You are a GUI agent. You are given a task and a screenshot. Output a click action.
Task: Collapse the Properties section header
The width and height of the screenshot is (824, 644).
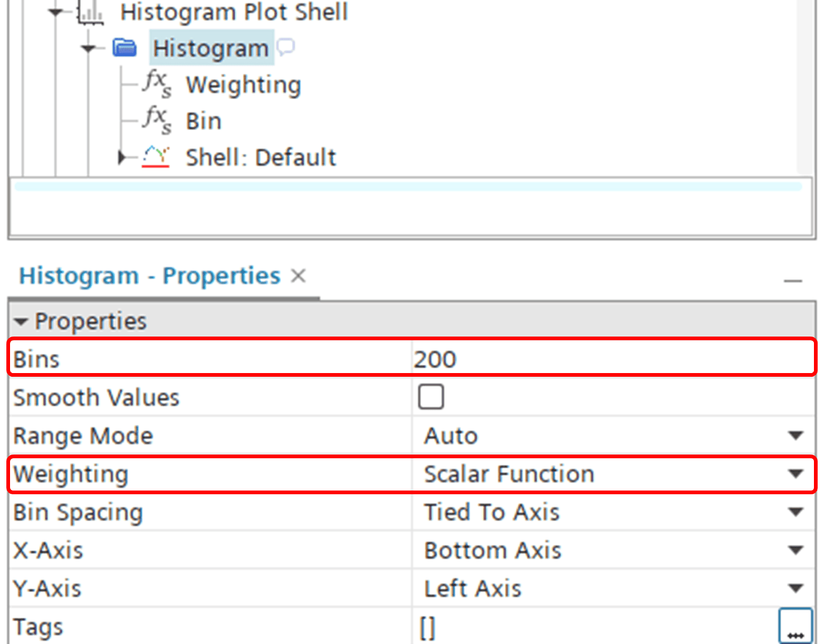pos(21,321)
